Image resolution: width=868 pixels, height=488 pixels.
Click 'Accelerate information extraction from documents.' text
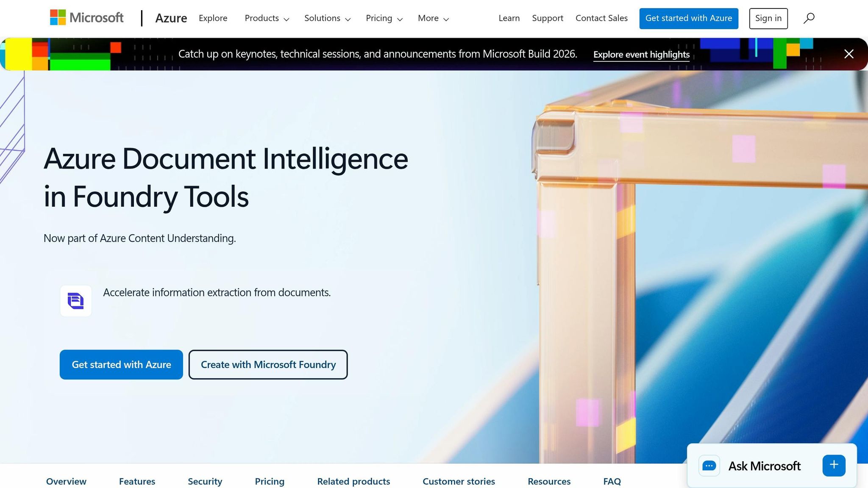pos(217,292)
